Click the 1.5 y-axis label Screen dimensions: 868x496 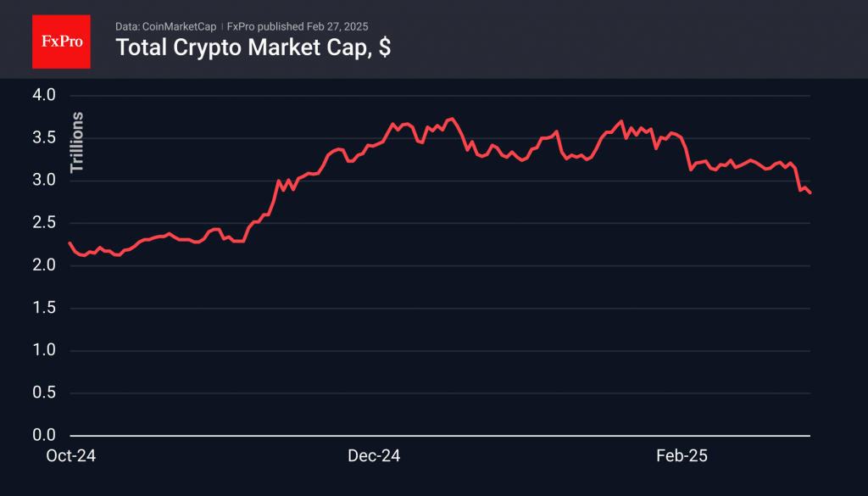(44, 307)
